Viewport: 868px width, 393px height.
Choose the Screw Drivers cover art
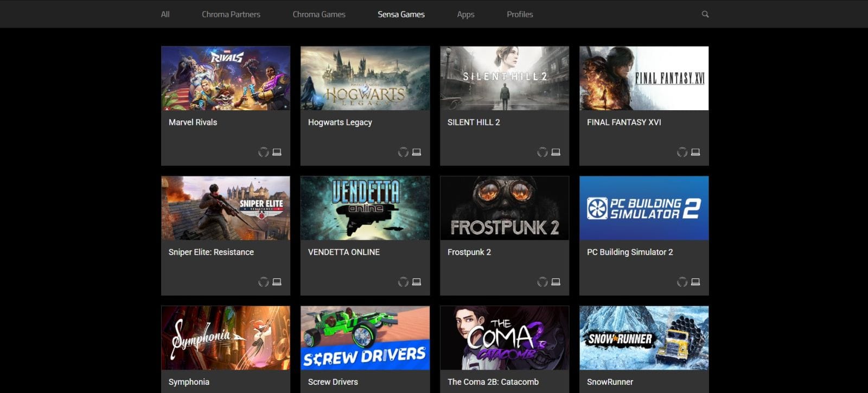coord(365,338)
